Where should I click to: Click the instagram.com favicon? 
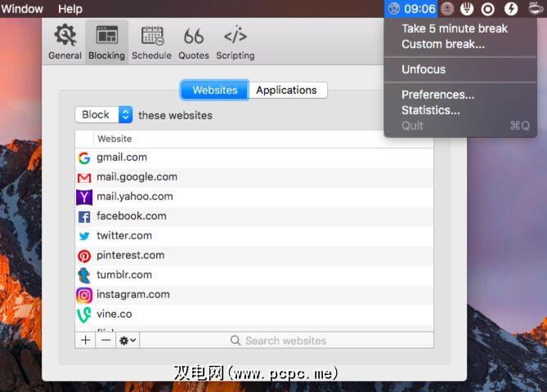point(84,295)
